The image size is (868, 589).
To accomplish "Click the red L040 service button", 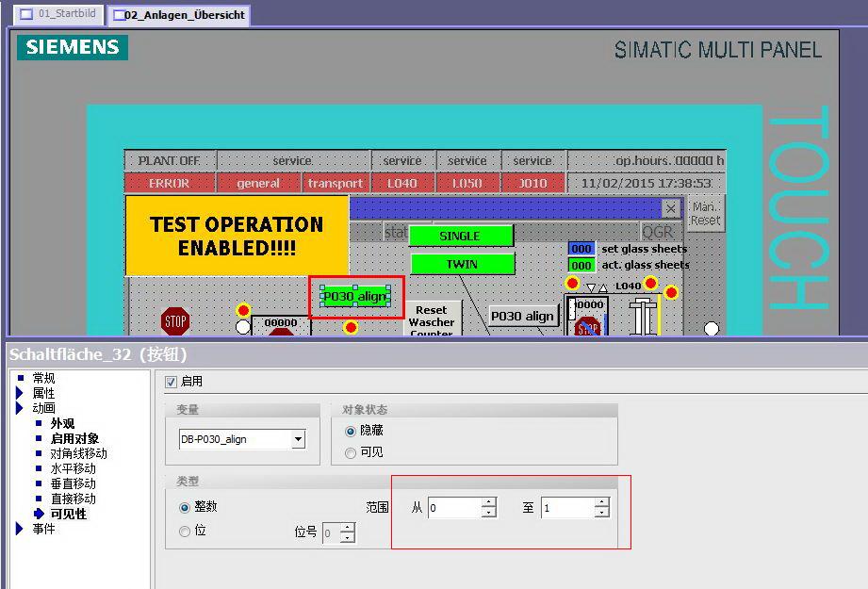I will click(402, 183).
